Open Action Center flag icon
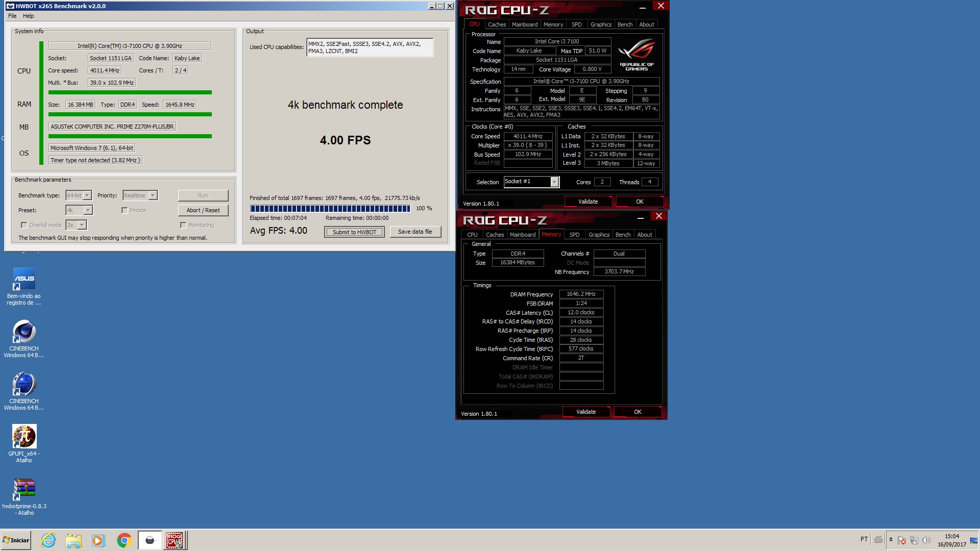This screenshot has width=980, height=551. 902,540
